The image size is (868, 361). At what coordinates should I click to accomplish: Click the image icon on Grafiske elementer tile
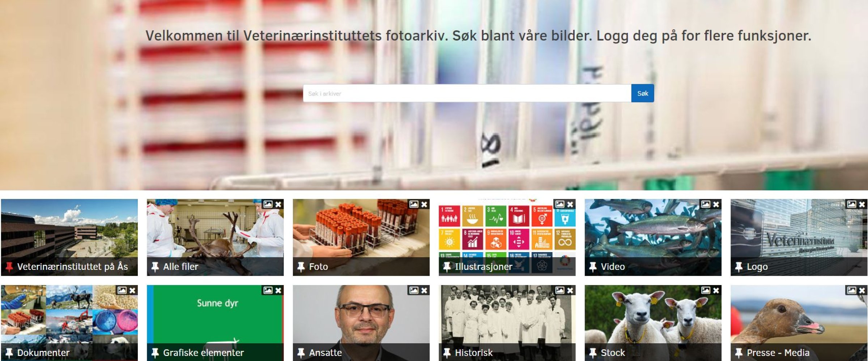click(x=268, y=290)
